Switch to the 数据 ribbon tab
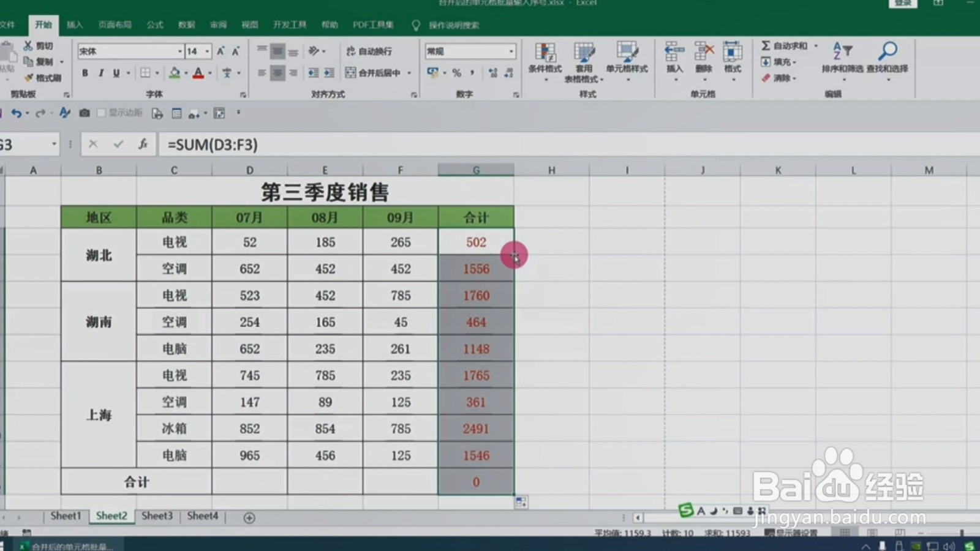Image resolution: width=980 pixels, height=551 pixels. pos(186,25)
